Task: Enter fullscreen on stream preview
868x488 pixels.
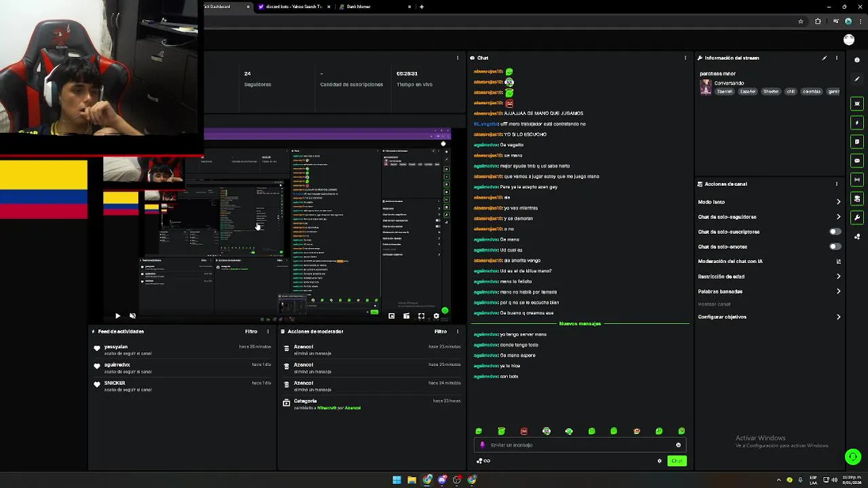Action: [421, 316]
